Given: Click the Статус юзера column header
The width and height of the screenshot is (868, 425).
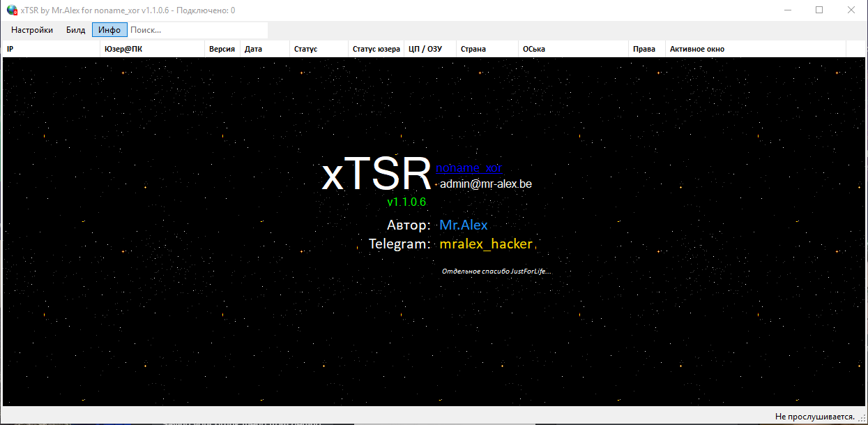Looking at the screenshot, I should pyautogui.click(x=376, y=49).
